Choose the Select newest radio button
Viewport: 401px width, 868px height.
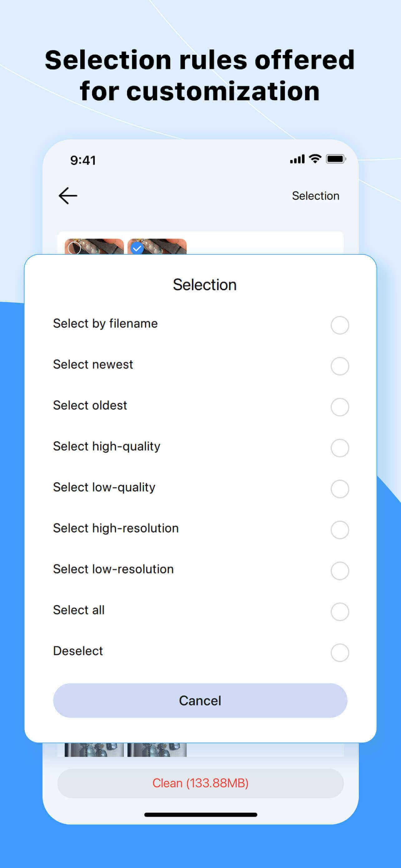click(339, 366)
